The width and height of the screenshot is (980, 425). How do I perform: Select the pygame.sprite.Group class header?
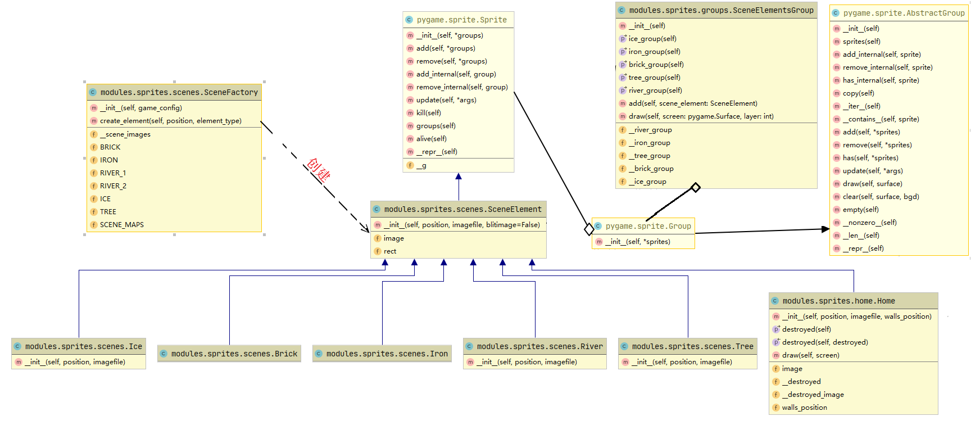643,226
